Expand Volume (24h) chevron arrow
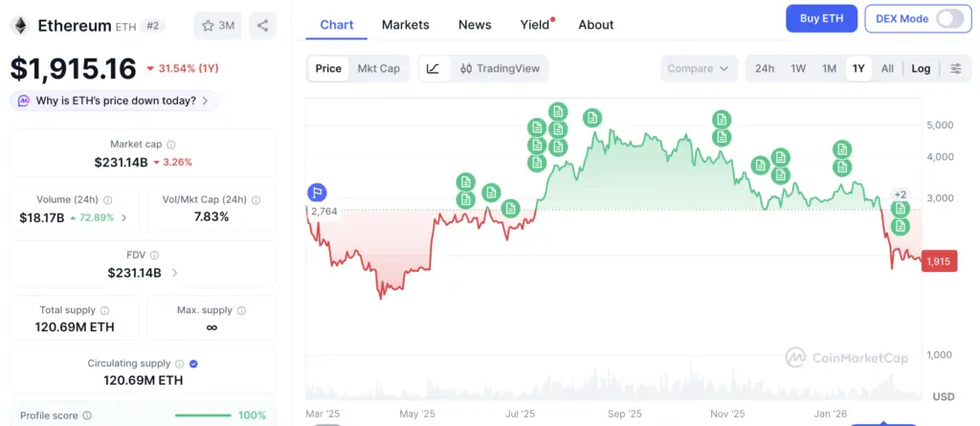Screen dimensions: 980x426 point(123,218)
